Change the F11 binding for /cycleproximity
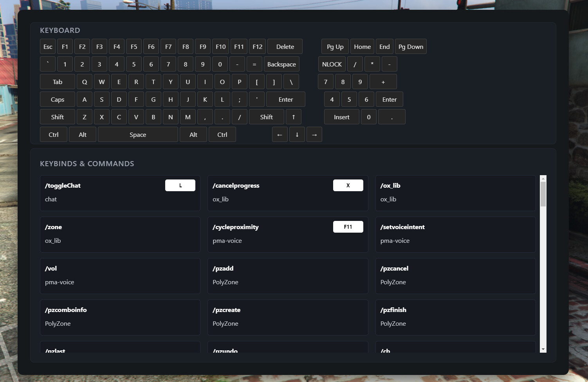588x382 pixels. [348, 226]
